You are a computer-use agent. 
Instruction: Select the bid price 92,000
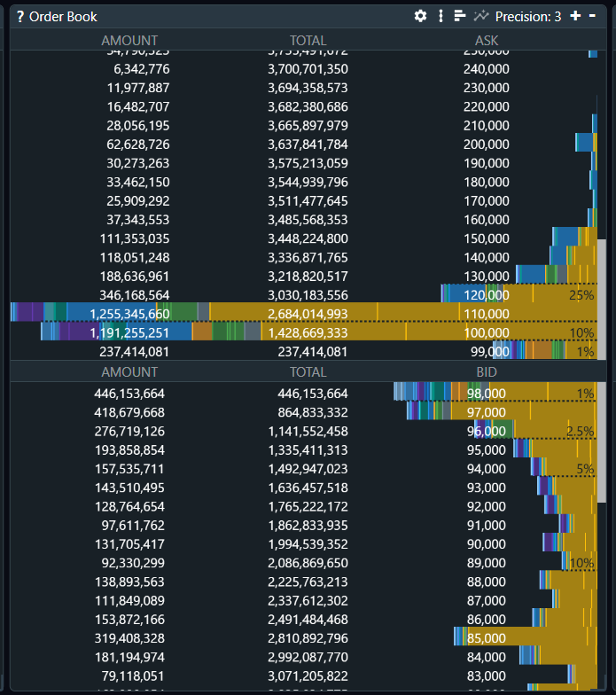point(486,507)
